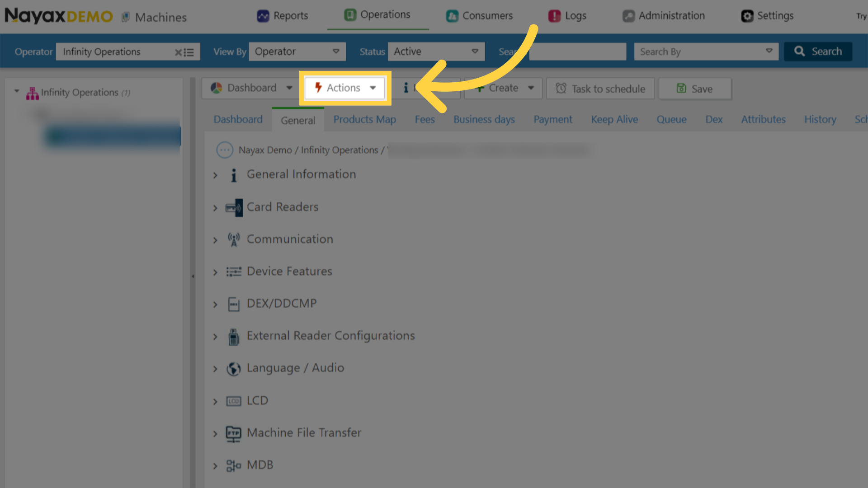868x488 pixels.
Task: Collapse the Infinity Operations tree node
Action: click(17, 91)
